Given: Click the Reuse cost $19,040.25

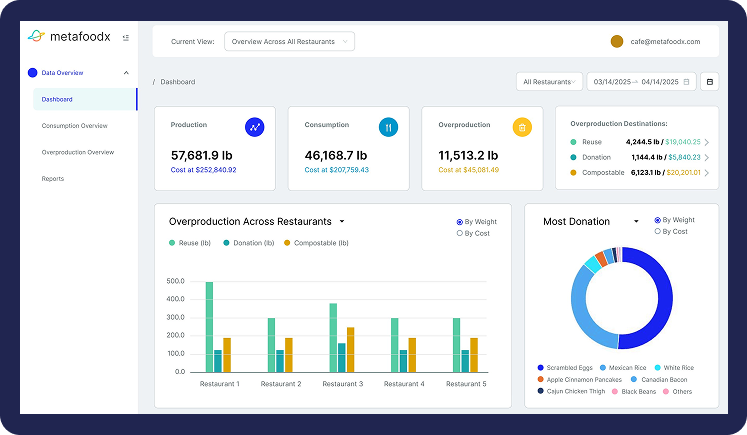Looking at the screenshot, I should point(683,142).
